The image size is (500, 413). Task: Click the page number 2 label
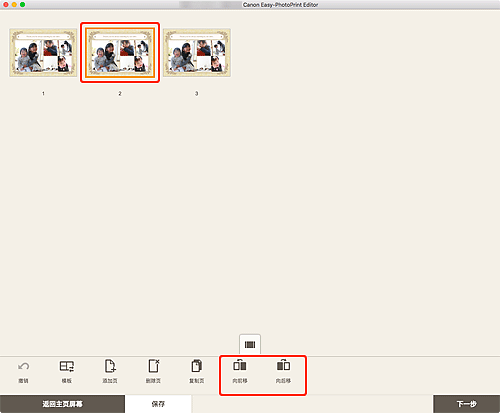point(120,94)
